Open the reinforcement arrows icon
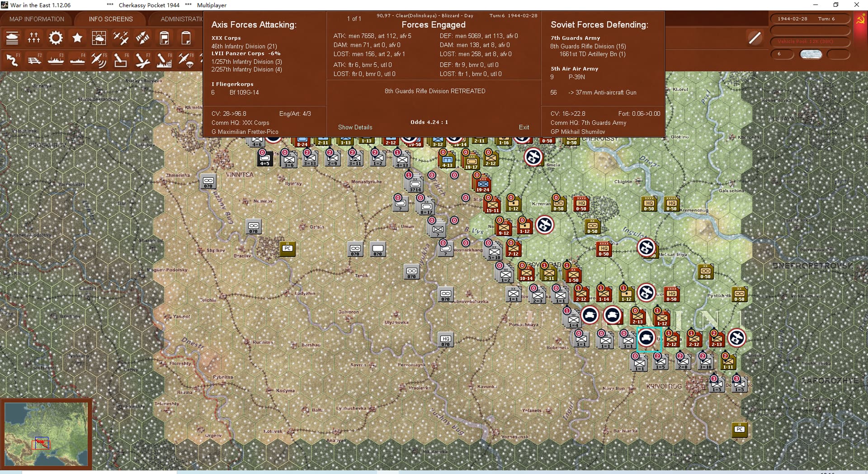 tap(142, 38)
